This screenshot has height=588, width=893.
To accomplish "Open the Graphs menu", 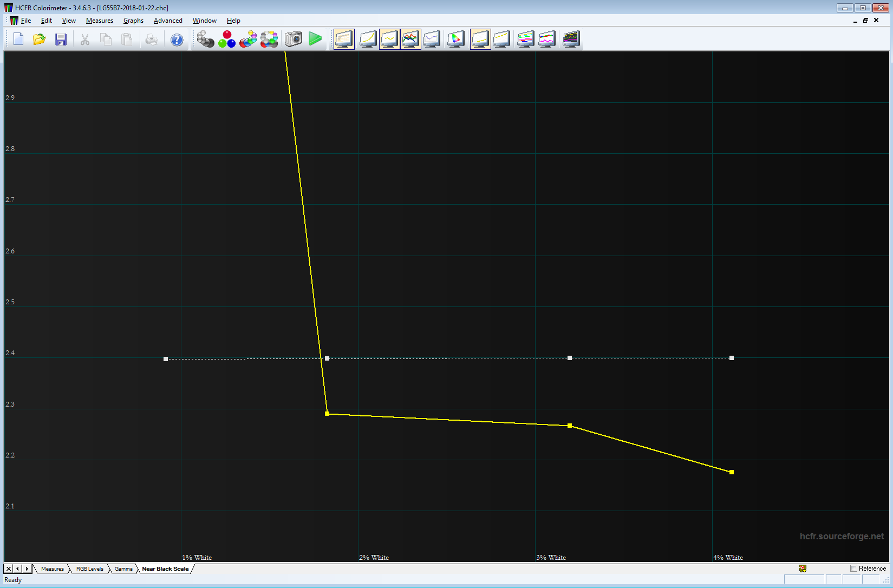I will (133, 21).
